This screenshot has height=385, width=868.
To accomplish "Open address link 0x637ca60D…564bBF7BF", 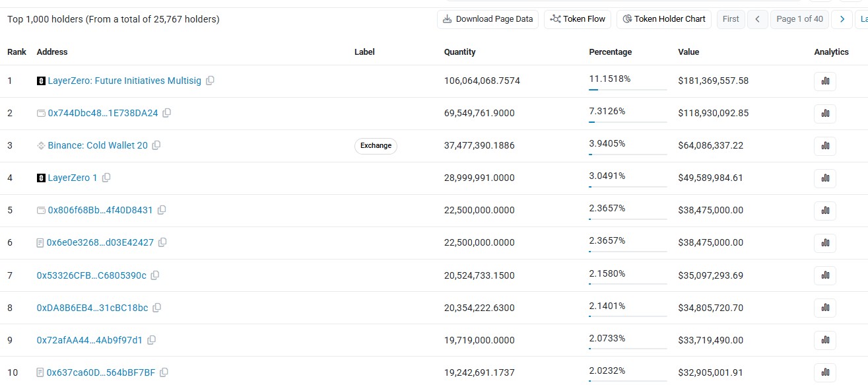I will point(101,372).
